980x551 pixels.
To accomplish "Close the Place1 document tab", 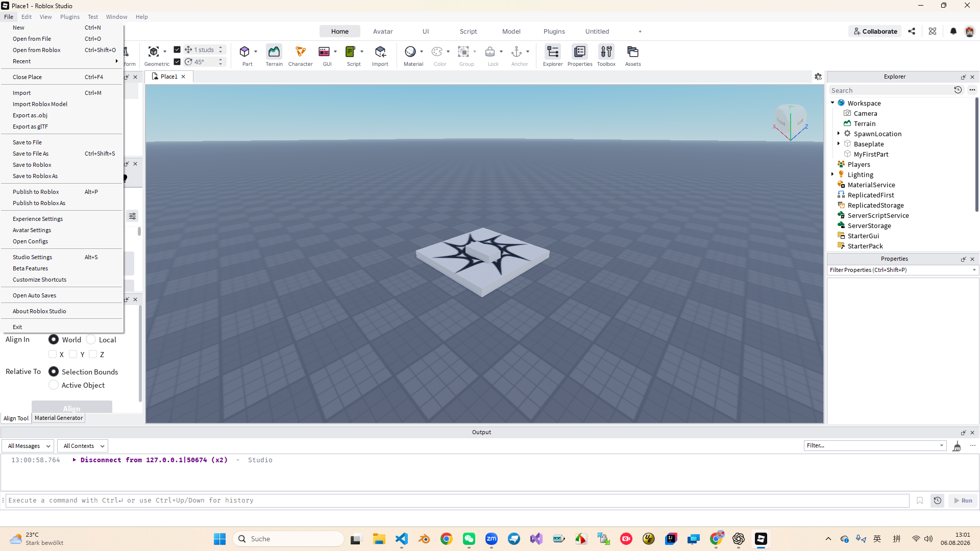I will click(x=183, y=77).
